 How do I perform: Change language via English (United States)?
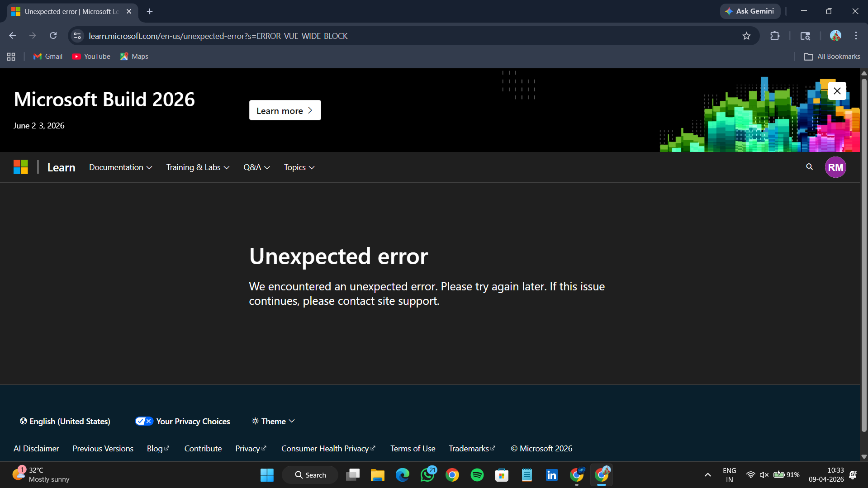tap(65, 421)
